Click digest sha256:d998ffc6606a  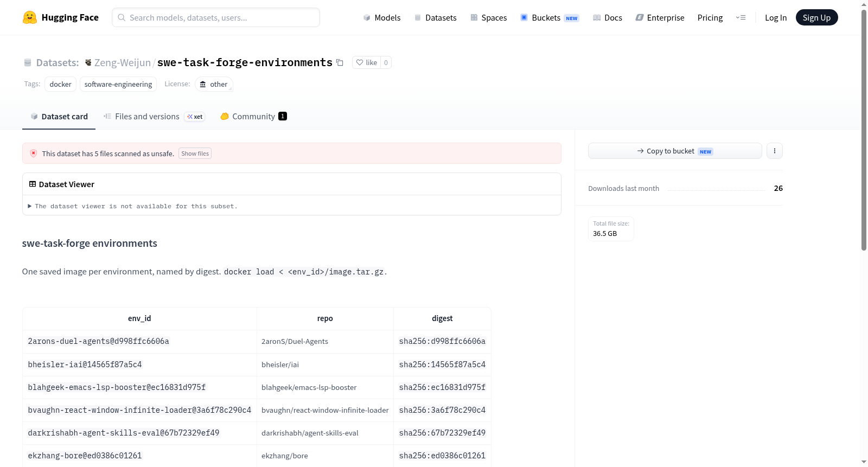click(442, 341)
